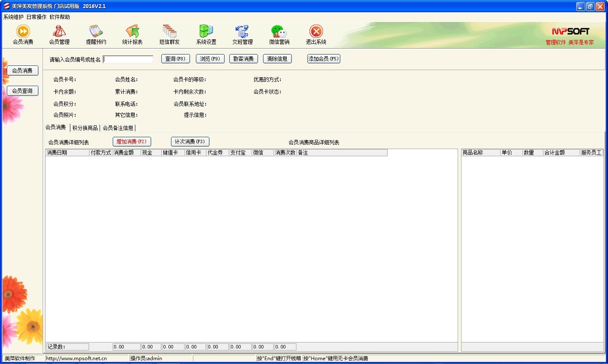Screen dimensions: 608x364
Task: Click the 退出系统 toolbar icon
Action: tap(316, 35)
